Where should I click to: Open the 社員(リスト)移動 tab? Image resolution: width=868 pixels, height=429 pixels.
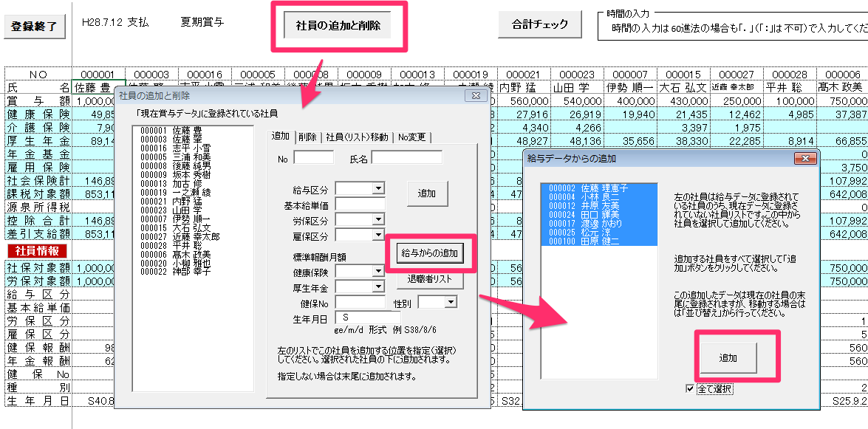357,137
